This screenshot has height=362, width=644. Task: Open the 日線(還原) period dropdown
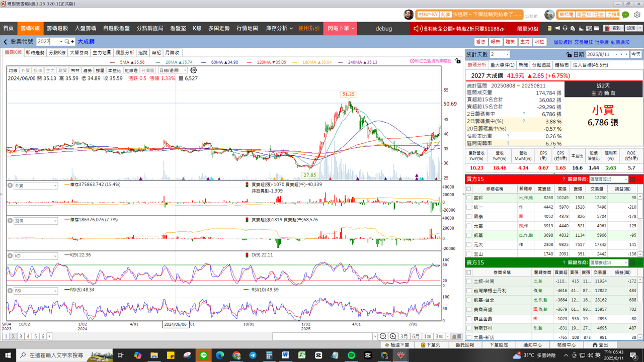coord(173,71)
